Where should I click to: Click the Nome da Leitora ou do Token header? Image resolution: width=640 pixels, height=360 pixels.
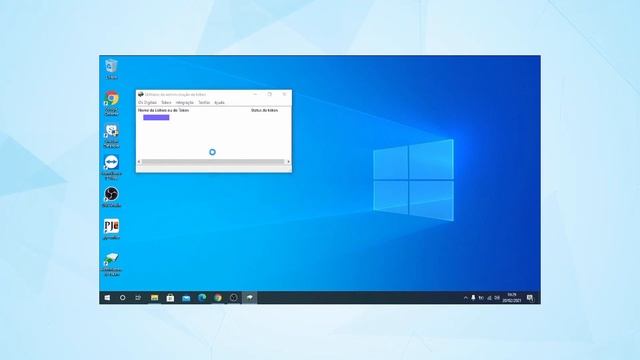pyautogui.click(x=163, y=110)
